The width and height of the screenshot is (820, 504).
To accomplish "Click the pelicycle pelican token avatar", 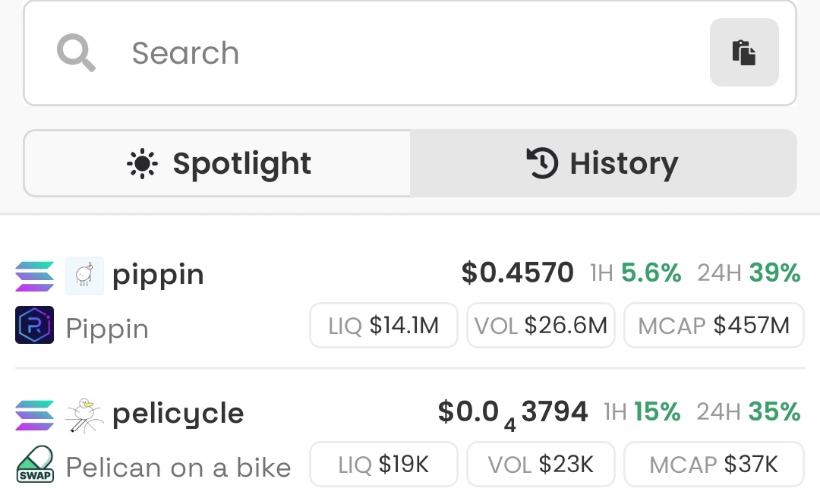I will pos(84,415).
